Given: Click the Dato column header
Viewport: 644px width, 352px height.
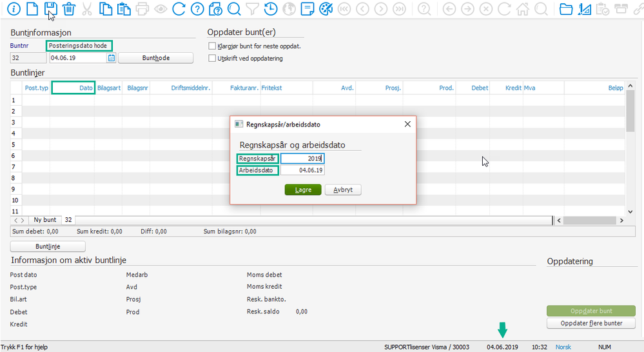Looking at the screenshot, I should 73,88.
